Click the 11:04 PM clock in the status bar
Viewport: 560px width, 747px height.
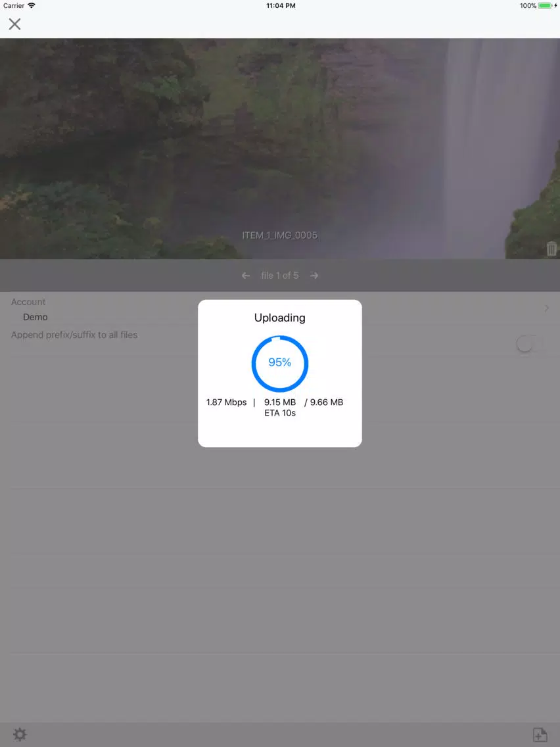pyautogui.click(x=281, y=6)
